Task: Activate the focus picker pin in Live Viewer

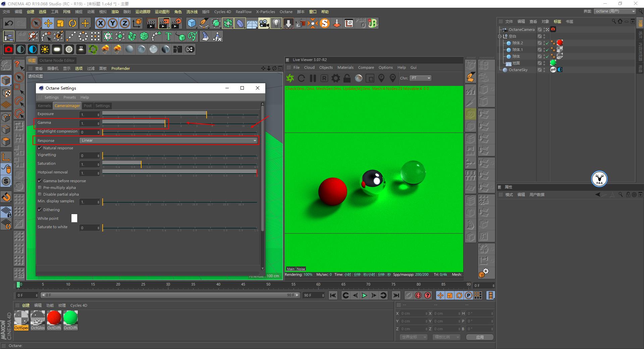Action: tap(381, 78)
